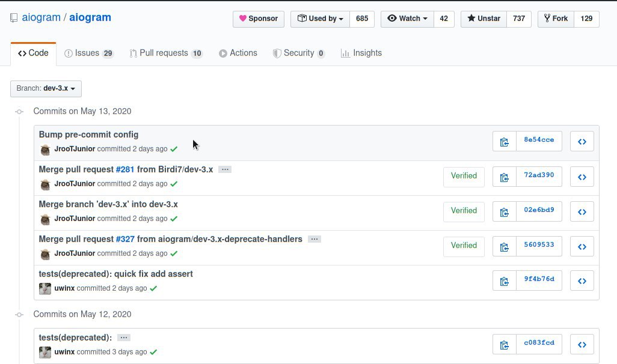This screenshot has width=617, height=364.
Task: Click green check status on pull request #327 commit
Action: [x=174, y=253]
